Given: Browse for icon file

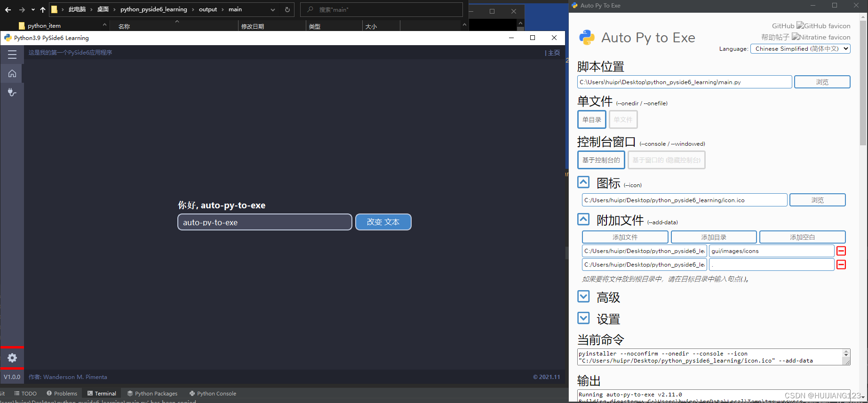Looking at the screenshot, I should pyautogui.click(x=817, y=200).
